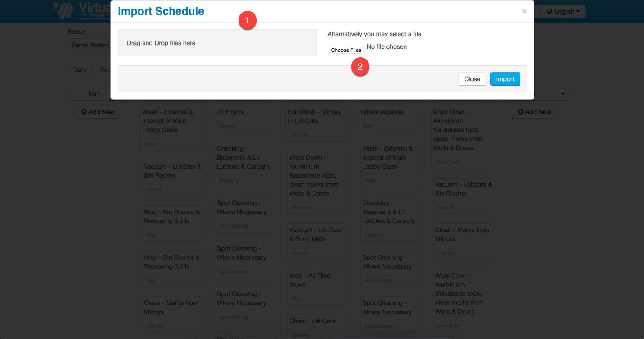Click the blue Import button
The width and height of the screenshot is (644, 339).
[x=505, y=79]
